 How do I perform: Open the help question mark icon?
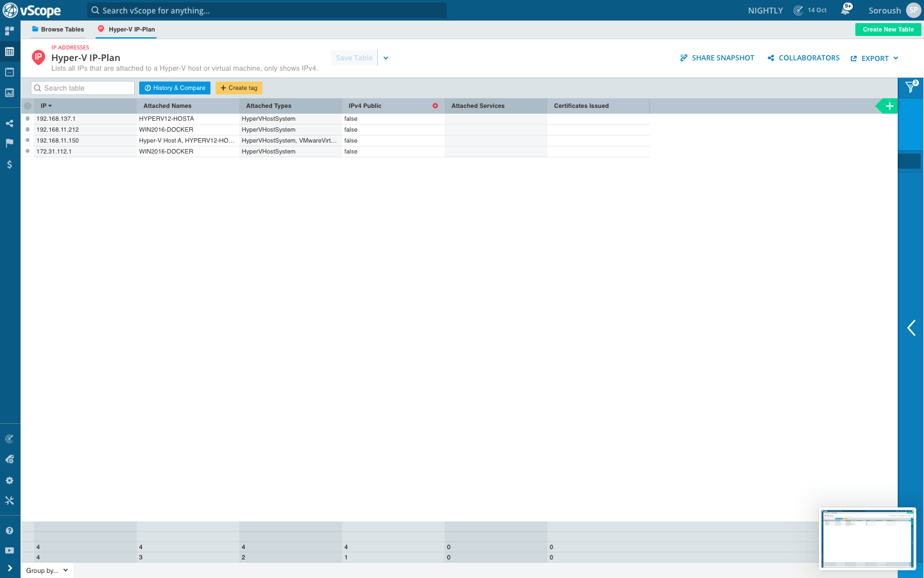tap(10, 530)
